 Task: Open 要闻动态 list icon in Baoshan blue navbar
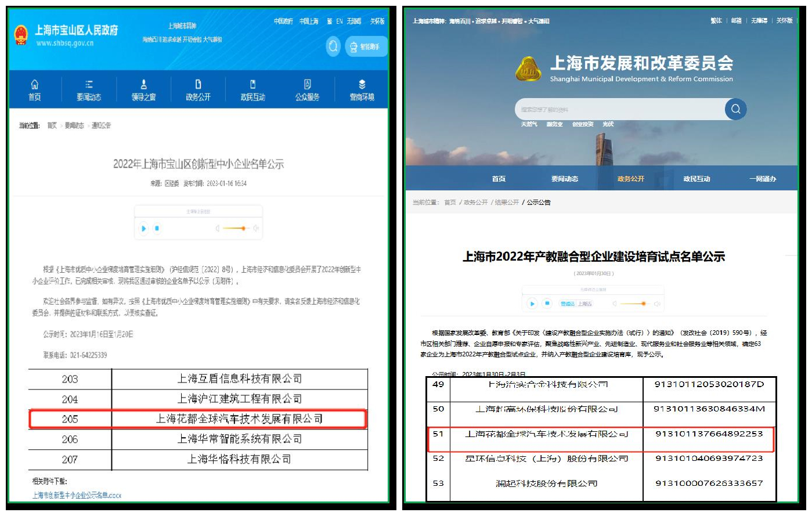click(x=89, y=84)
